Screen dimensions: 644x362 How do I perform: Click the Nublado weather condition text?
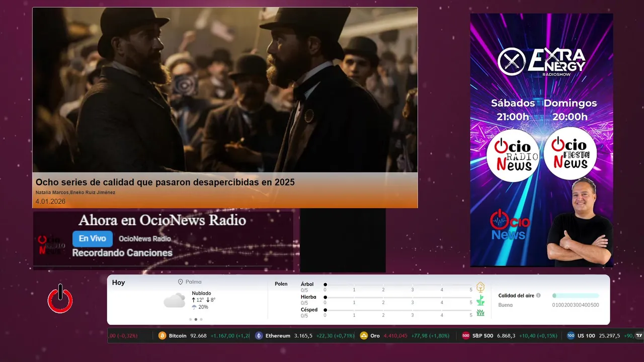pyautogui.click(x=202, y=293)
